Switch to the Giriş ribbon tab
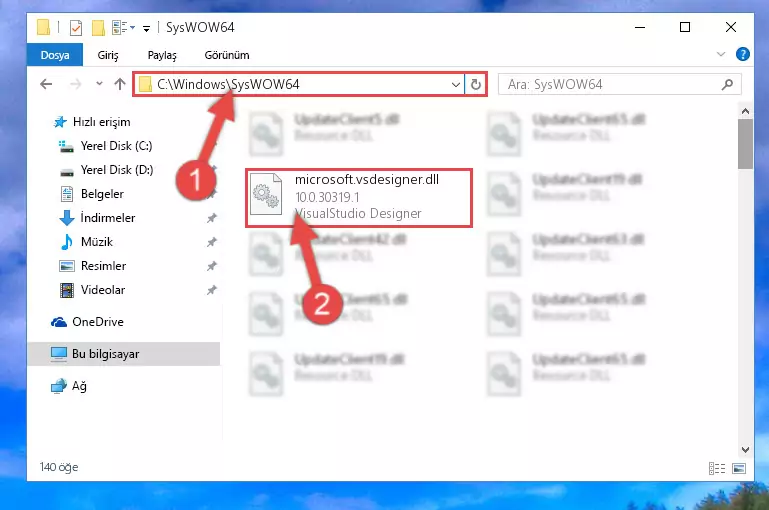This screenshot has width=769, height=510. 108,55
